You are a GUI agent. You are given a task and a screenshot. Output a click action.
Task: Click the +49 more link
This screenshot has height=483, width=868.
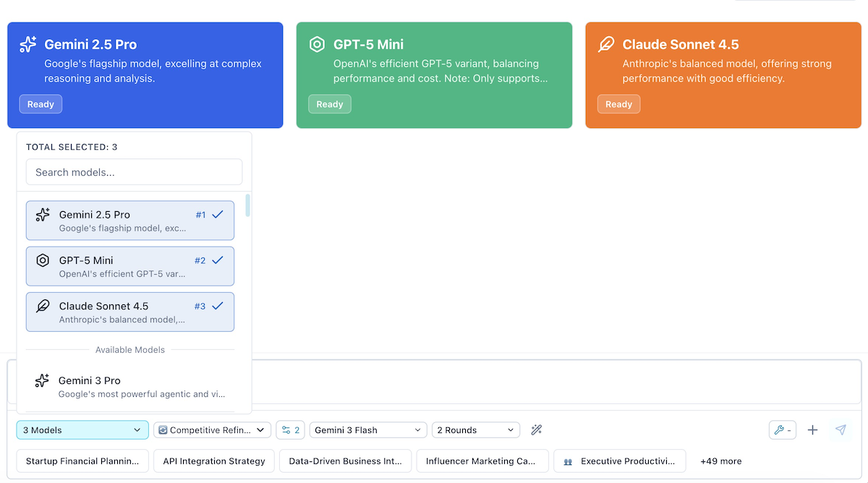tap(720, 461)
